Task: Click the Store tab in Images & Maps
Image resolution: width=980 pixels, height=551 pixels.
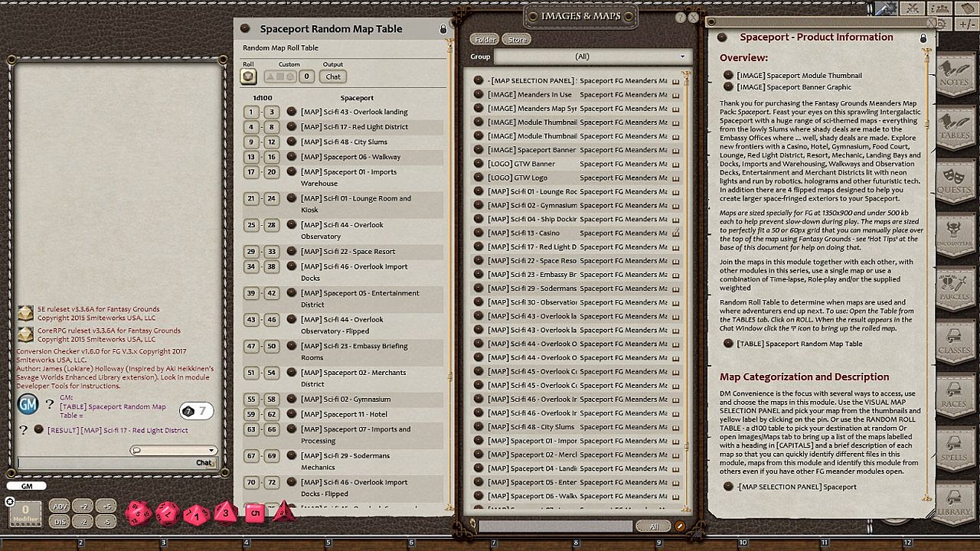Action: pyautogui.click(x=518, y=40)
